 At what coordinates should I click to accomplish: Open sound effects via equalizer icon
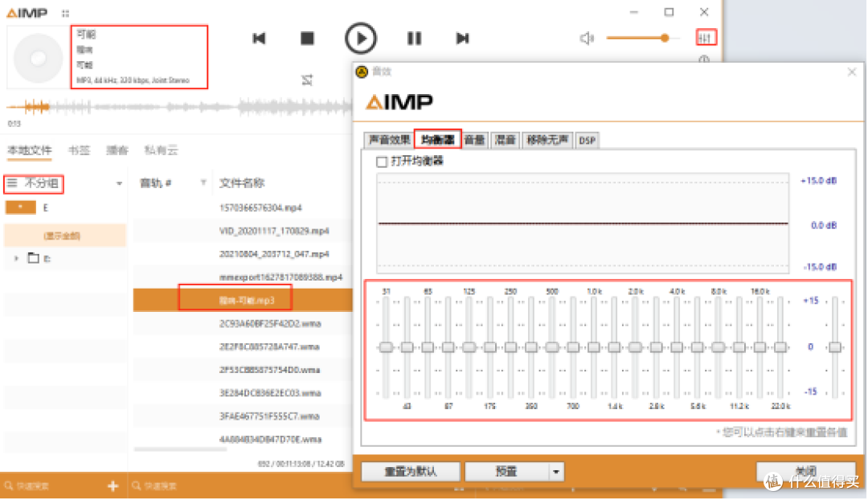pos(705,38)
